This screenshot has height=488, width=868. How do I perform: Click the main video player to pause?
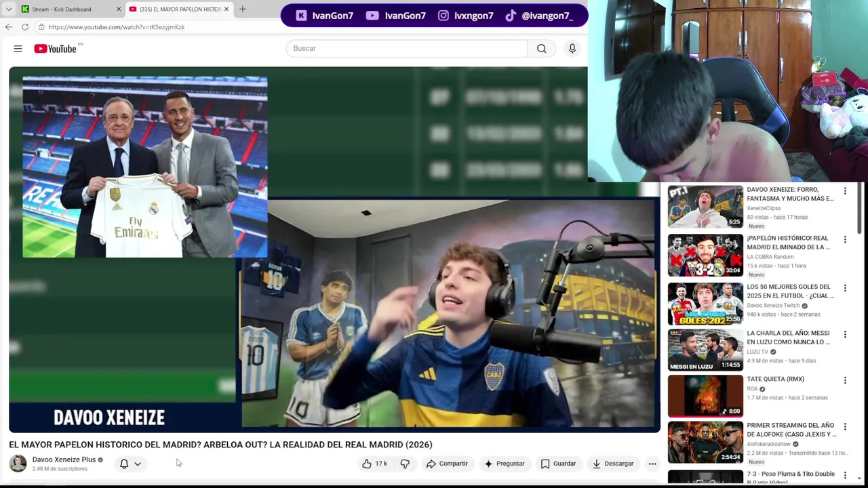coord(334,249)
